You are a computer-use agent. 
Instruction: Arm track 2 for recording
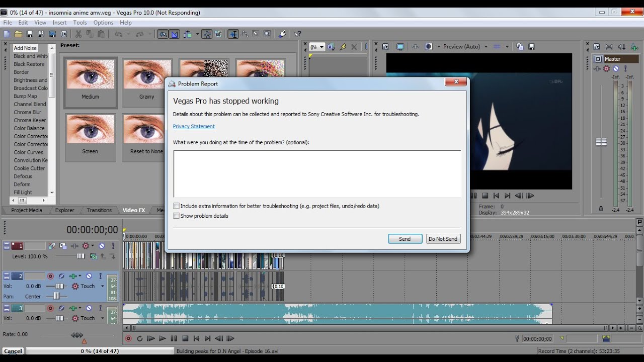click(50, 276)
